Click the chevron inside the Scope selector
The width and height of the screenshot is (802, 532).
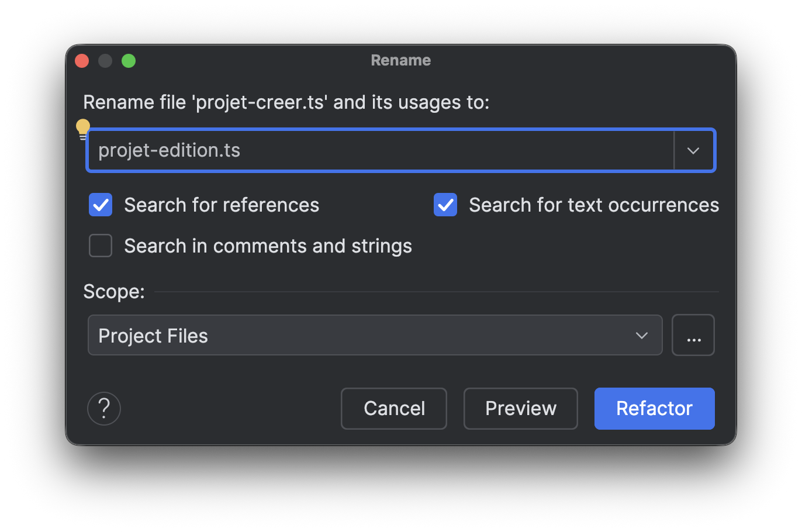(642, 336)
